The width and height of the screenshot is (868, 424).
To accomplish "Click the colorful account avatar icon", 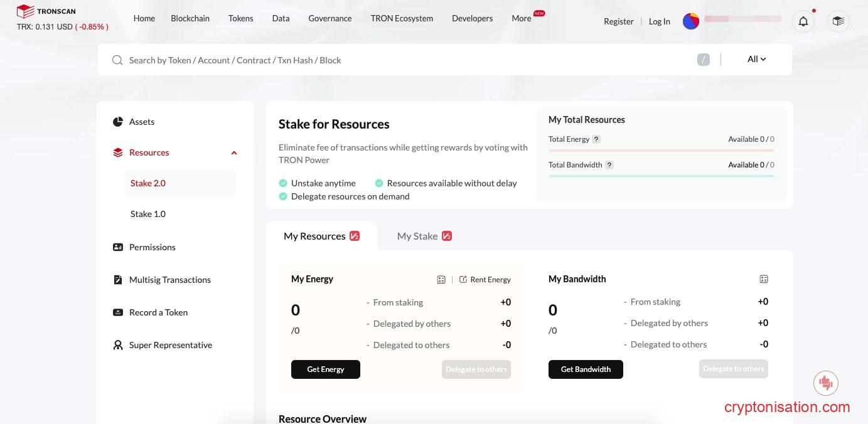I will pyautogui.click(x=691, y=21).
